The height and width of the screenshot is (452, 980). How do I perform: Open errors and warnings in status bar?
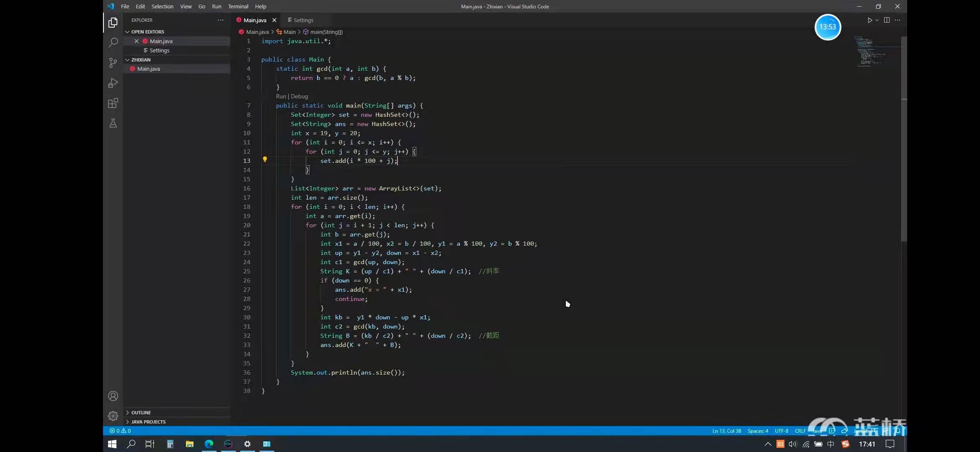120,431
